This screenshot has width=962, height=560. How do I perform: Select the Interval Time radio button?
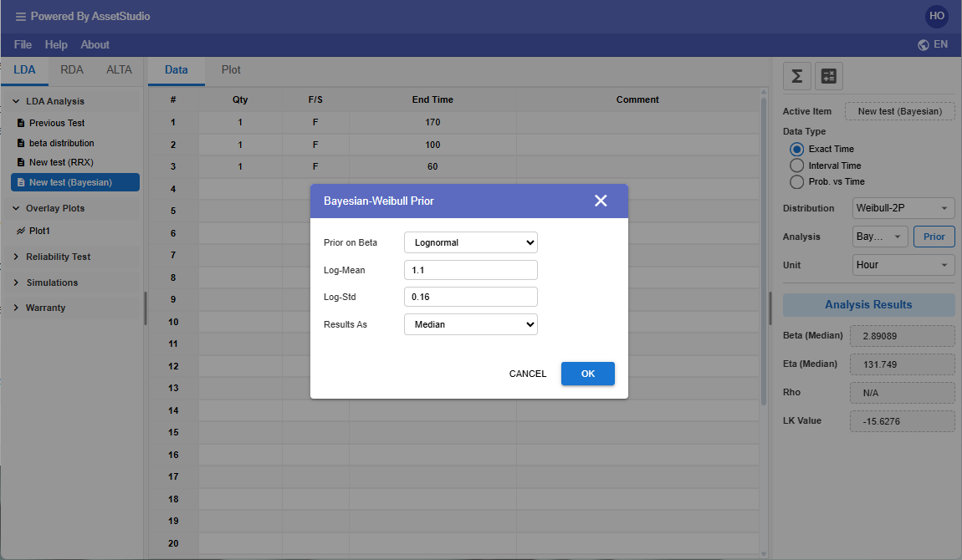[x=796, y=165]
